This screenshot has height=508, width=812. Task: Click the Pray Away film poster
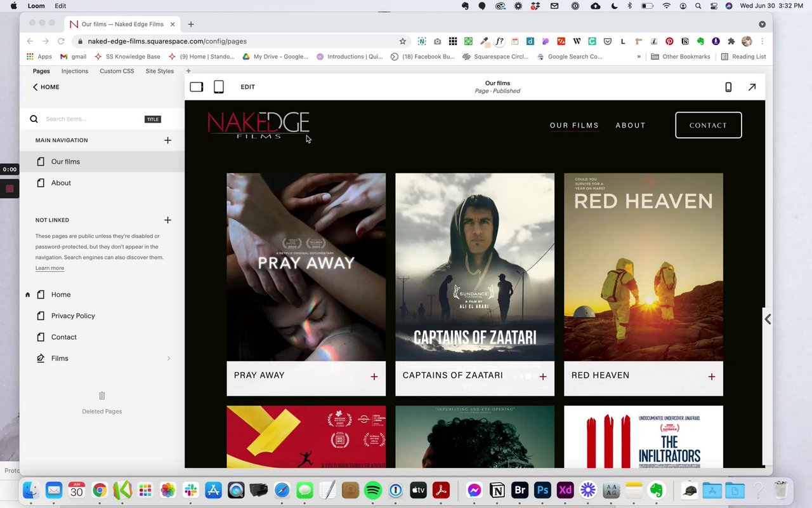[306, 267]
